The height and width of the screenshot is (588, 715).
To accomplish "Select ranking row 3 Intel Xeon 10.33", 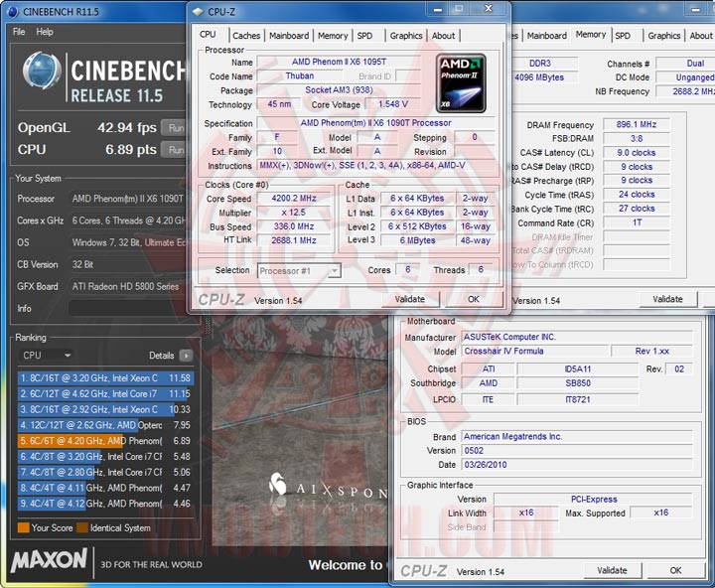I will click(104, 409).
